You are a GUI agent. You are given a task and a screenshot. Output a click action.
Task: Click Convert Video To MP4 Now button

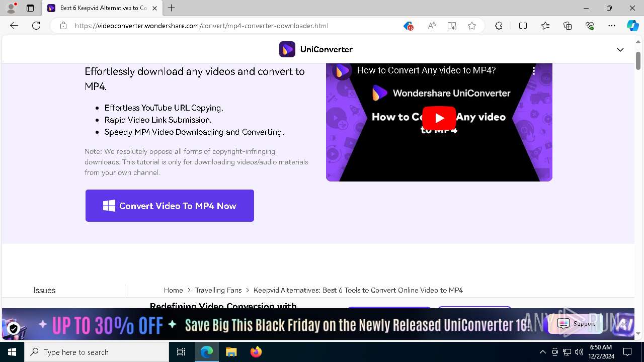pos(170,206)
